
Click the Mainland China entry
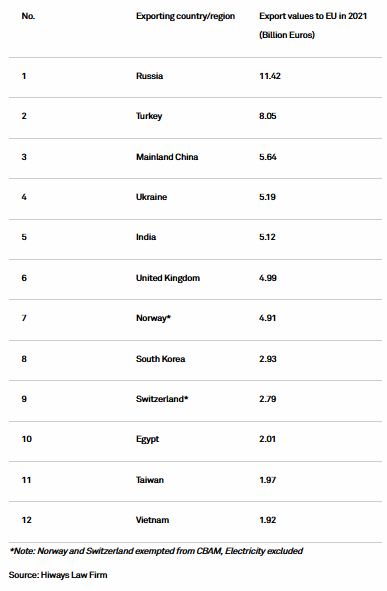coord(167,157)
